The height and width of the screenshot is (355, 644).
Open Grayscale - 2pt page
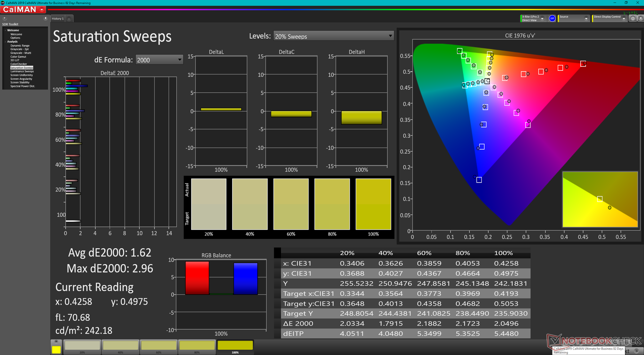19,49
